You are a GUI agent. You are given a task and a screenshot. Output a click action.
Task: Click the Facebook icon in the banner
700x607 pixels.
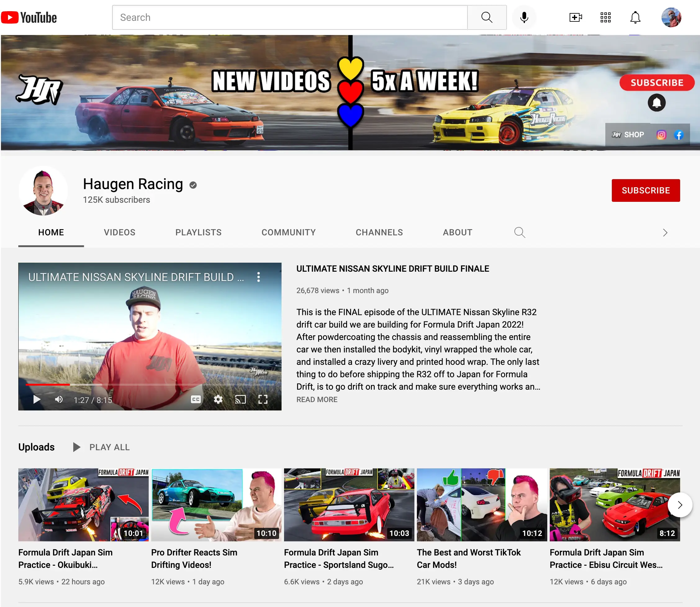(679, 135)
